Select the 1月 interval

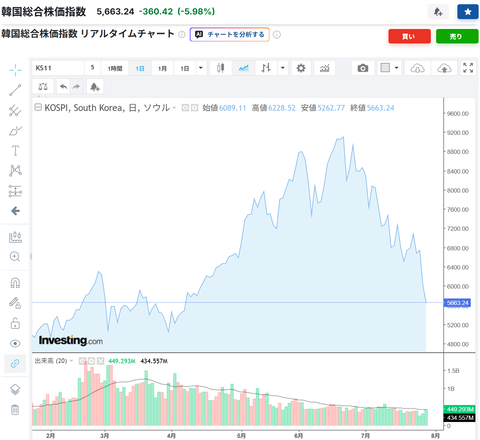click(x=162, y=68)
